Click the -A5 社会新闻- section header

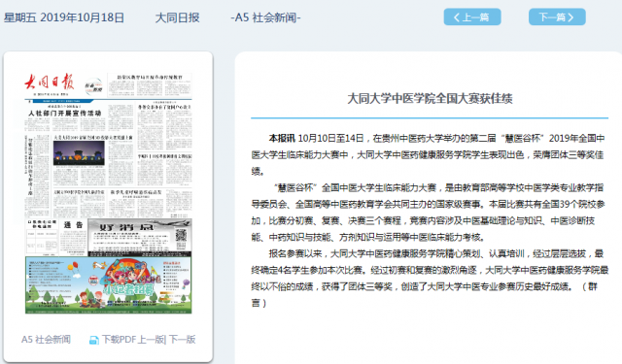click(x=265, y=17)
